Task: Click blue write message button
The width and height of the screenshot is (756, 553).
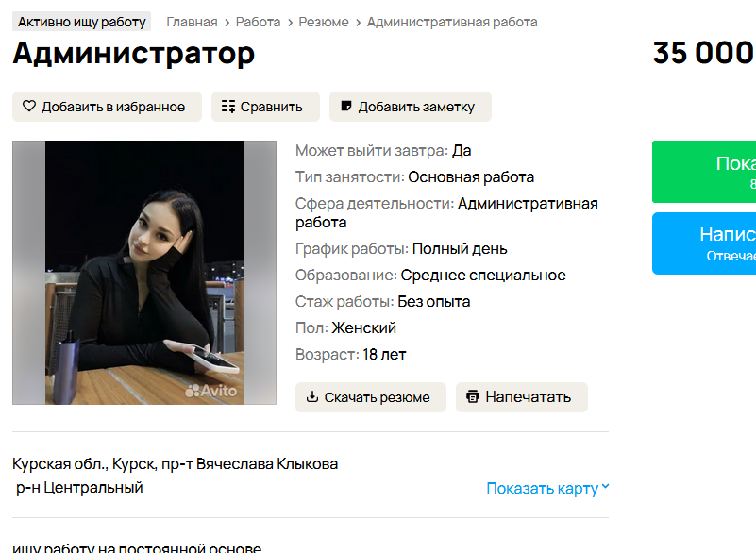Action: point(704,243)
